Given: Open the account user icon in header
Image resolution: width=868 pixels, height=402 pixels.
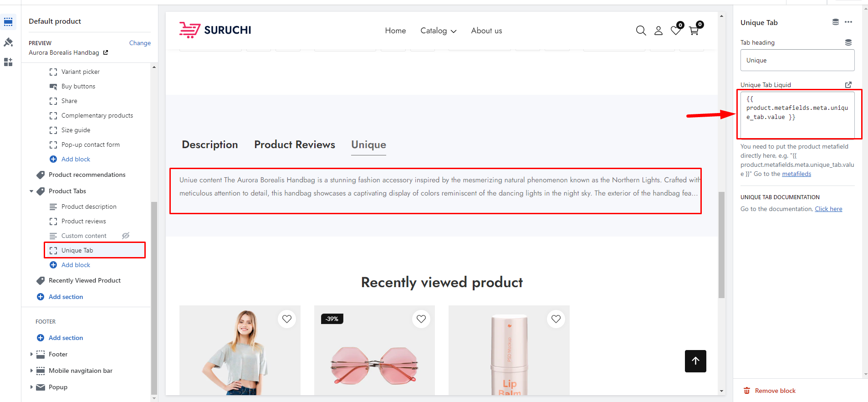Looking at the screenshot, I should coord(659,31).
